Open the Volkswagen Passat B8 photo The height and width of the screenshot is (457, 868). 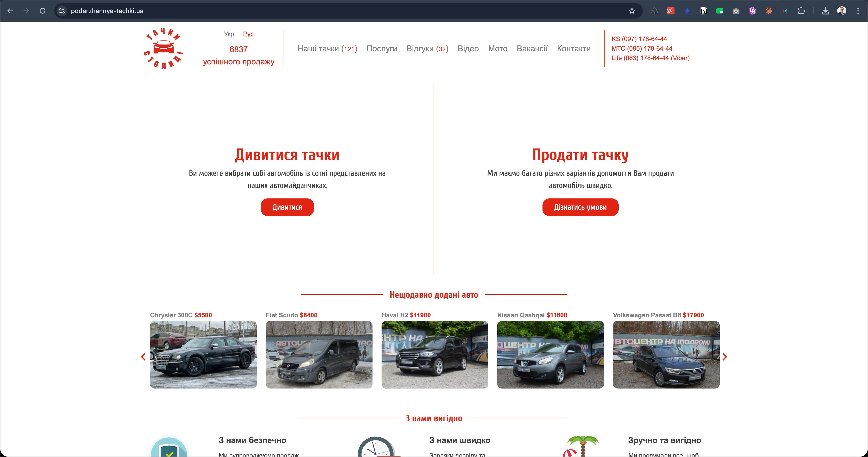pyautogui.click(x=666, y=355)
